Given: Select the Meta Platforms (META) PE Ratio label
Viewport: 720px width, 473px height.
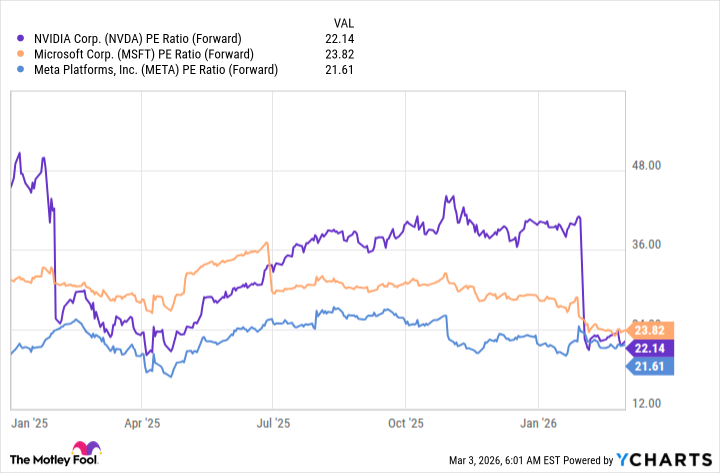Looking at the screenshot, I should pyautogui.click(x=155, y=70).
